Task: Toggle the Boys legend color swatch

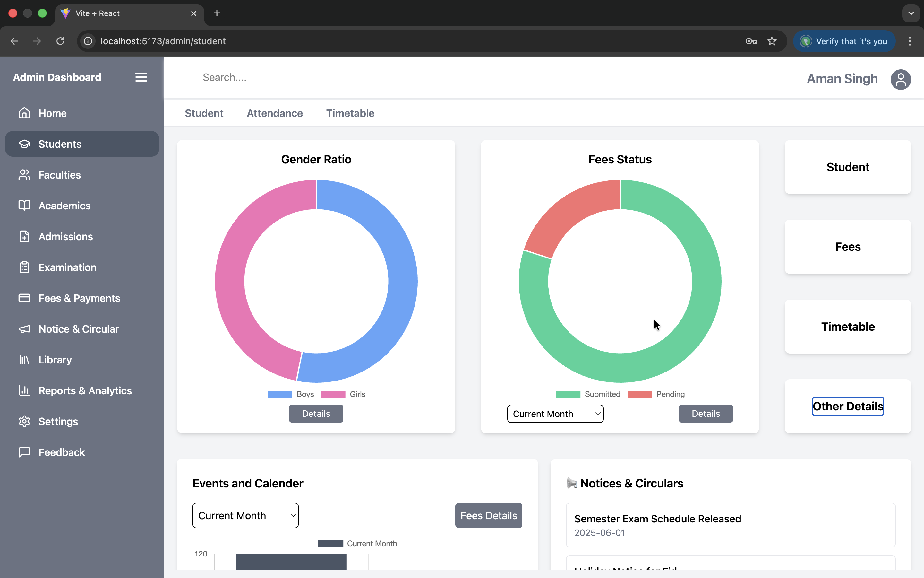Action: pos(279,394)
